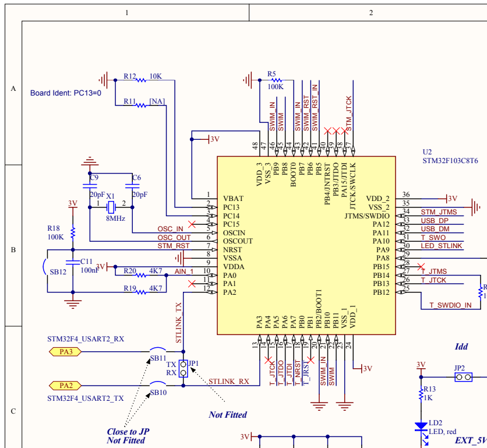Image resolution: width=487 pixels, height=448 pixels.
Task: Click the USB_DM net label
Action: 435,229
